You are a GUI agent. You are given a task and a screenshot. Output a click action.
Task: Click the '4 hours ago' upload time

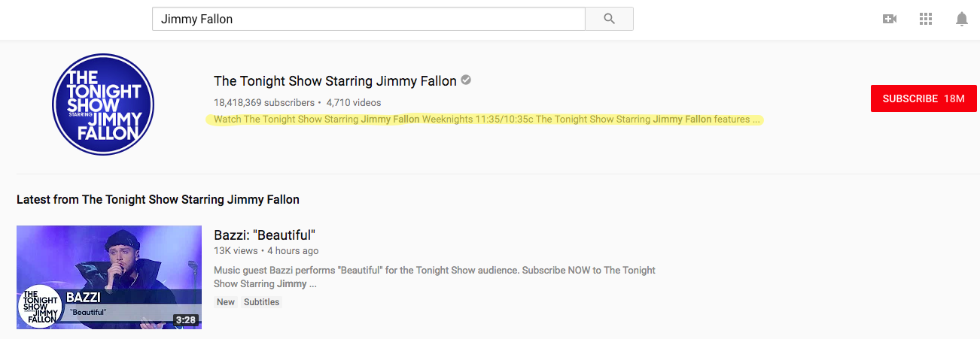293,251
